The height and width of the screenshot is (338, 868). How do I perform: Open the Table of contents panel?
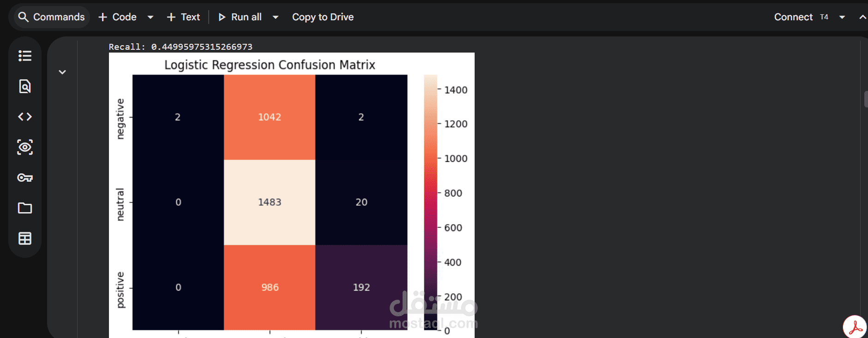pyautogui.click(x=25, y=56)
